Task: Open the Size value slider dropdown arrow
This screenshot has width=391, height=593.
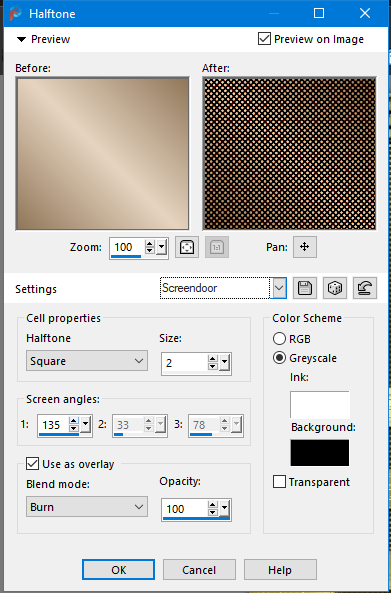Action: (x=225, y=363)
